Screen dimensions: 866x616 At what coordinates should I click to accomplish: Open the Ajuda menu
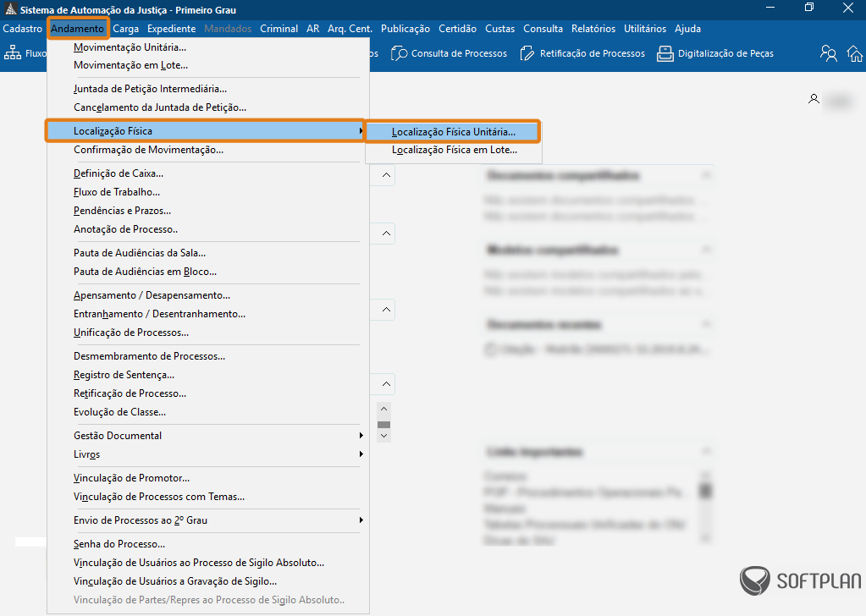pyautogui.click(x=687, y=29)
